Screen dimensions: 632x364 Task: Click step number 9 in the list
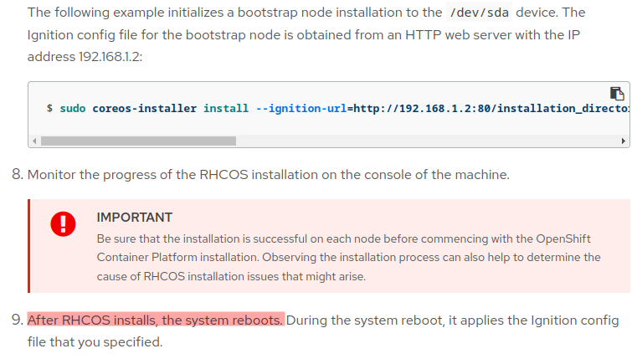point(16,320)
